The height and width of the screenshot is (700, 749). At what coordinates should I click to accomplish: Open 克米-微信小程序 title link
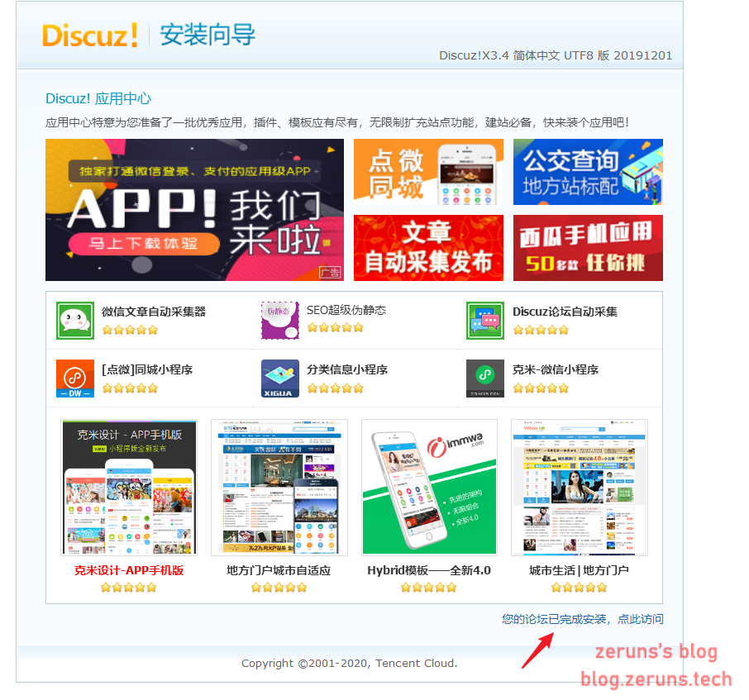(x=556, y=369)
